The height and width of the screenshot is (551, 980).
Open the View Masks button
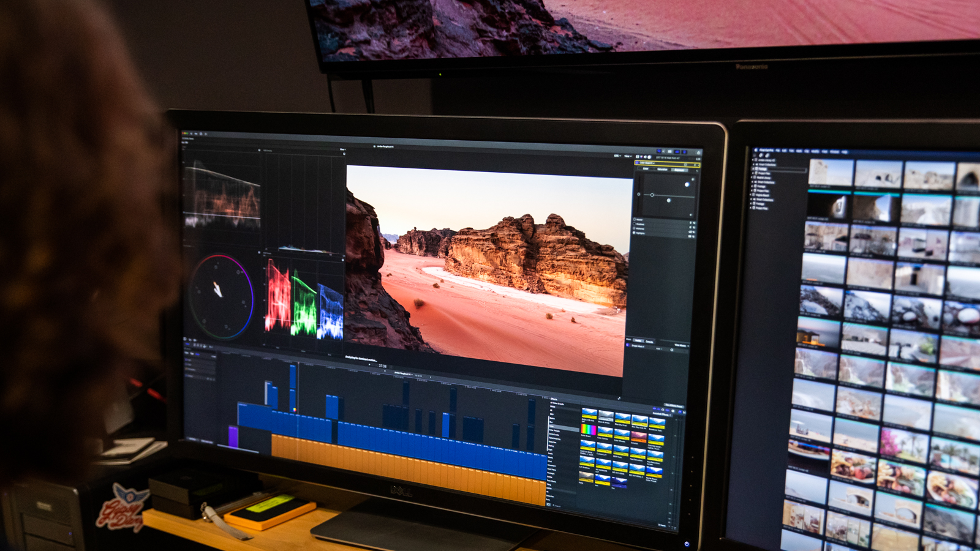[x=680, y=346]
